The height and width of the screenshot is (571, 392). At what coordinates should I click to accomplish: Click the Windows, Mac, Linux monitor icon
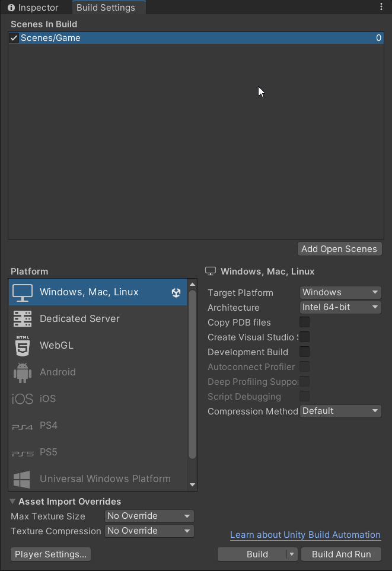tap(23, 292)
